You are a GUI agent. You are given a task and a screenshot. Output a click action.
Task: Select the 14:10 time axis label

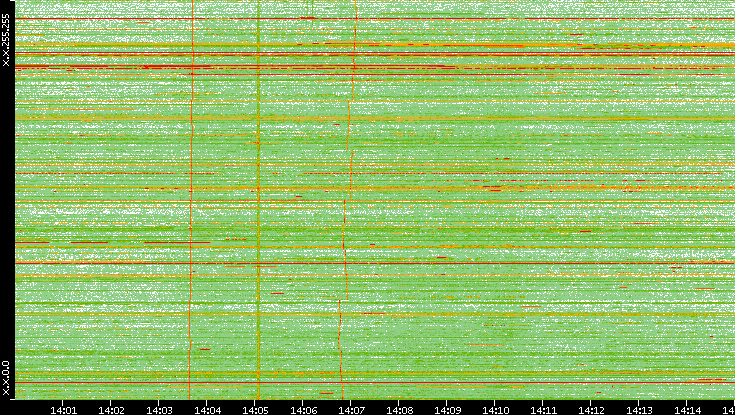coord(495,410)
